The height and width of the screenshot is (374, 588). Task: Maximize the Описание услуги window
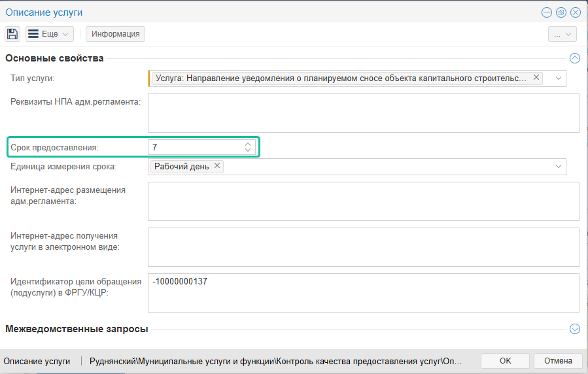[561, 12]
